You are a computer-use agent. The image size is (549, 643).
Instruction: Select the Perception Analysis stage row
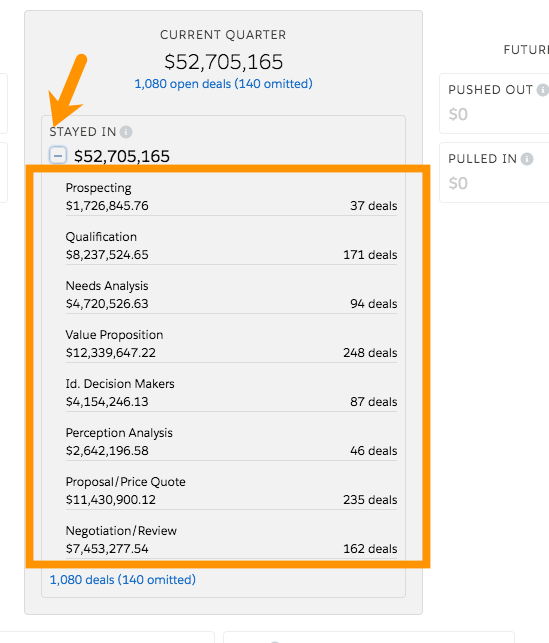[x=231, y=442]
